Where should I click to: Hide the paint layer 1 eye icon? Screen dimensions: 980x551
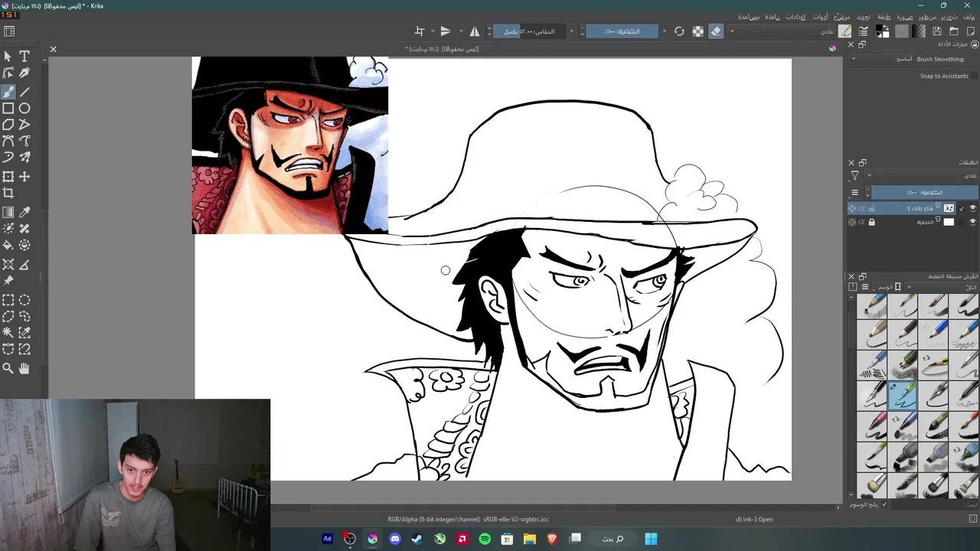pyautogui.click(x=973, y=208)
